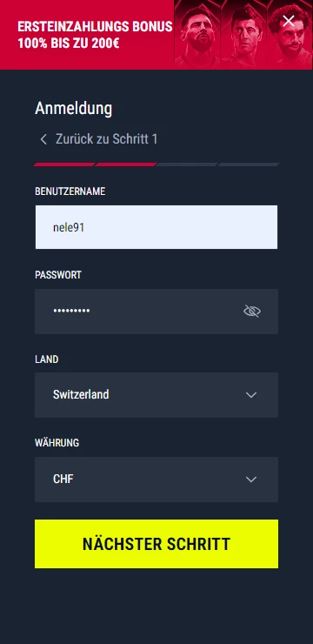
Task: Select the first progress step segment
Action: click(64, 164)
